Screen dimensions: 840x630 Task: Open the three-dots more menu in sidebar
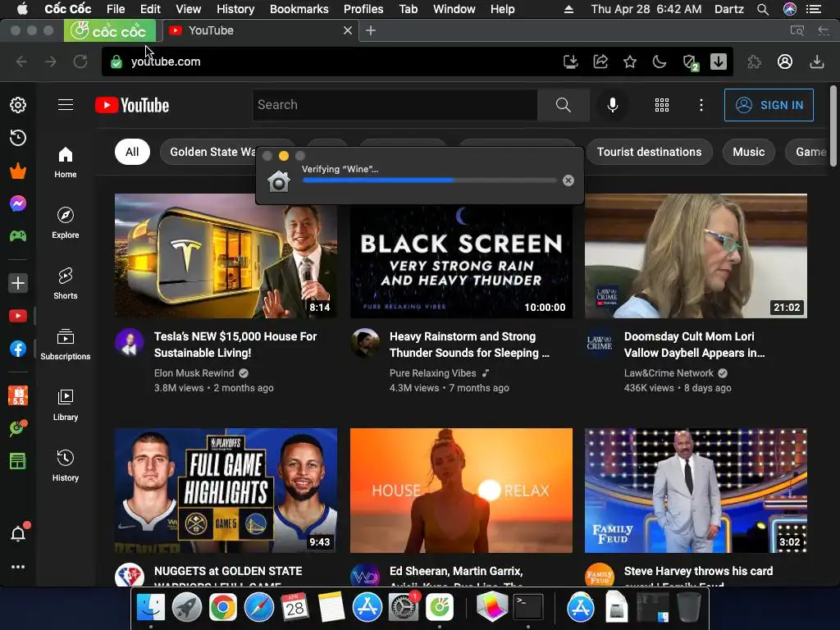click(18, 567)
